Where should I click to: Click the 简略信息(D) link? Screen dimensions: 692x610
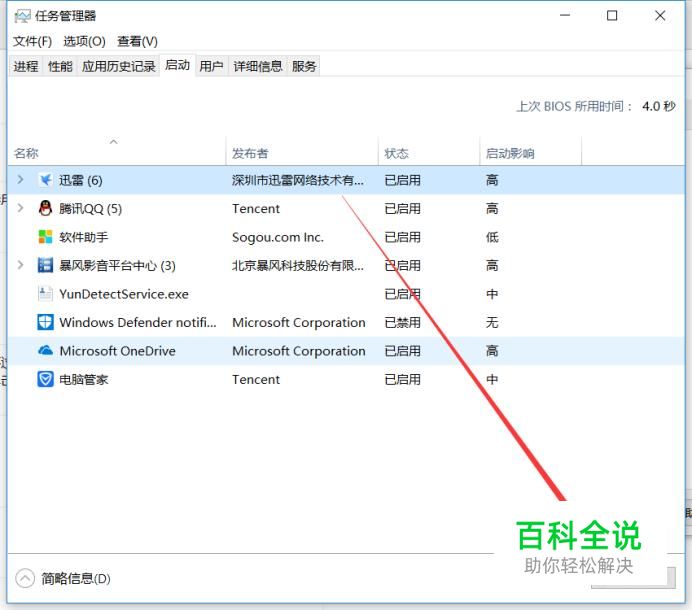[x=75, y=578]
